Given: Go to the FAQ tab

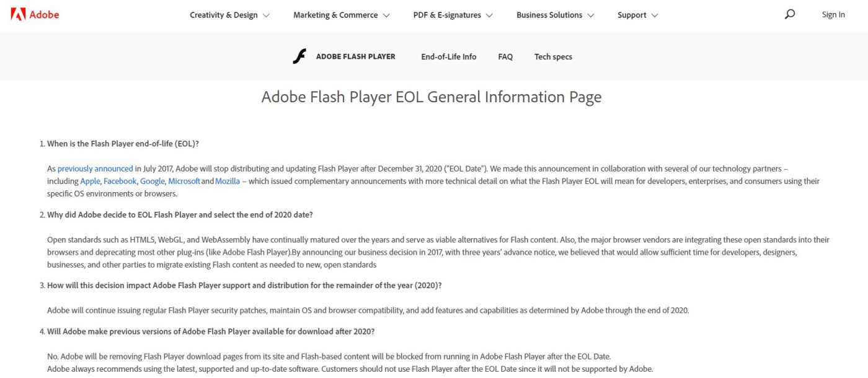Looking at the screenshot, I should coord(505,56).
